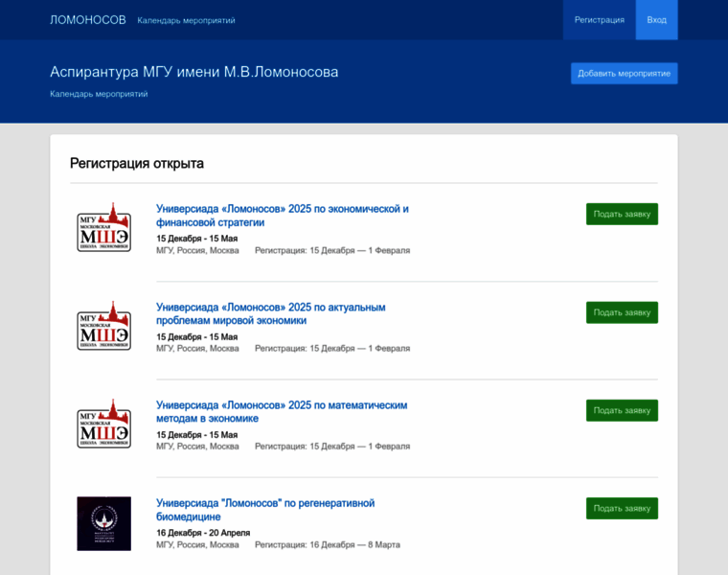Click the Регистрация открыта section heading
Image resolution: width=728 pixels, height=575 pixels.
tap(137, 164)
